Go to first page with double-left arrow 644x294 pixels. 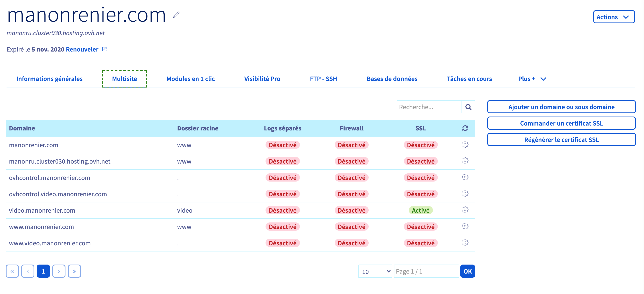click(12, 271)
